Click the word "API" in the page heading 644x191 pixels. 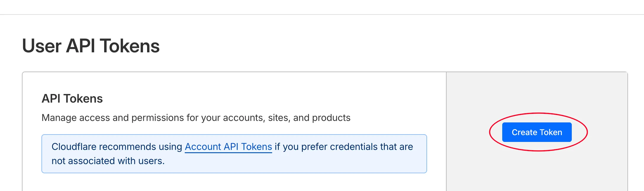(80, 46)
